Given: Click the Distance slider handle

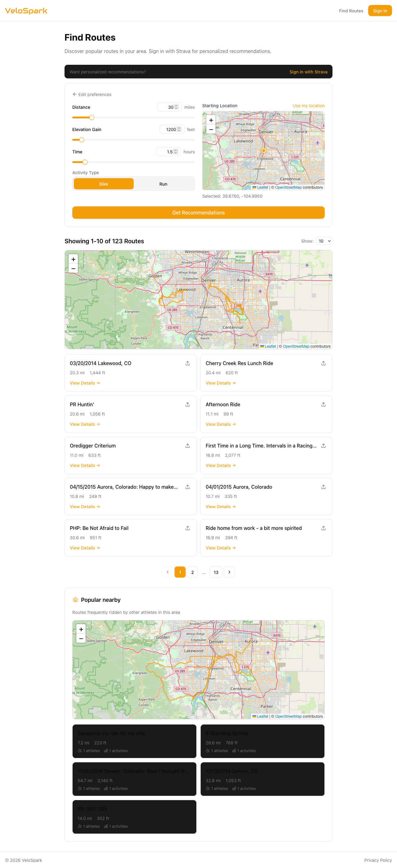Looking at the screenshot, I should [x=92, y=117].
